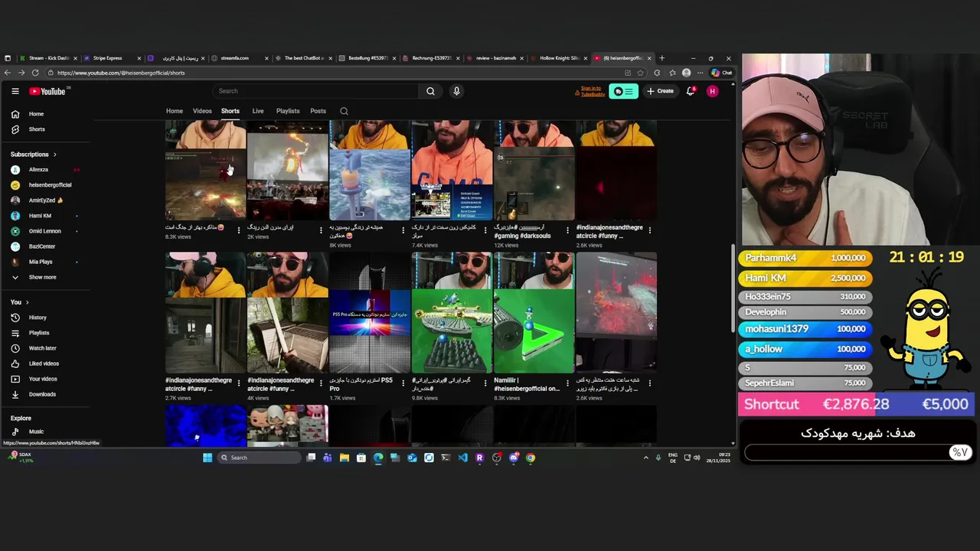Click the browser address bar URL
980x551 pixels.
121,73
